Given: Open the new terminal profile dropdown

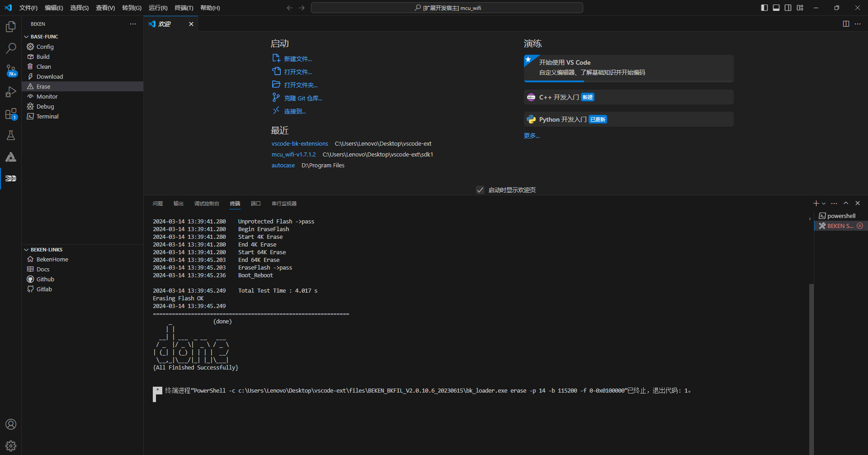Looking at the screenshot, I should (824, 204).
